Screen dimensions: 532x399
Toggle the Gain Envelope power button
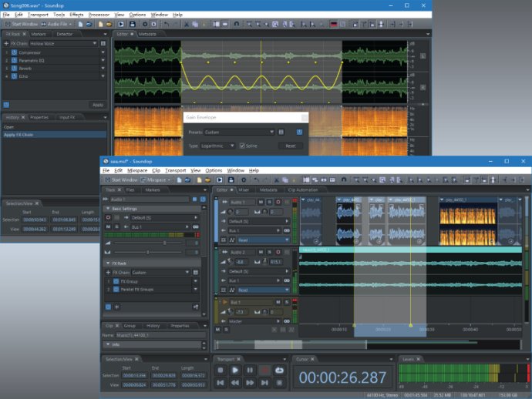(299, 132)
